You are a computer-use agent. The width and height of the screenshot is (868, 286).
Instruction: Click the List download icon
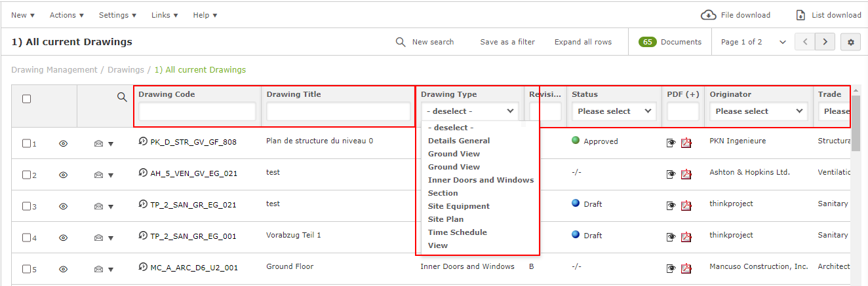point(800,15)
